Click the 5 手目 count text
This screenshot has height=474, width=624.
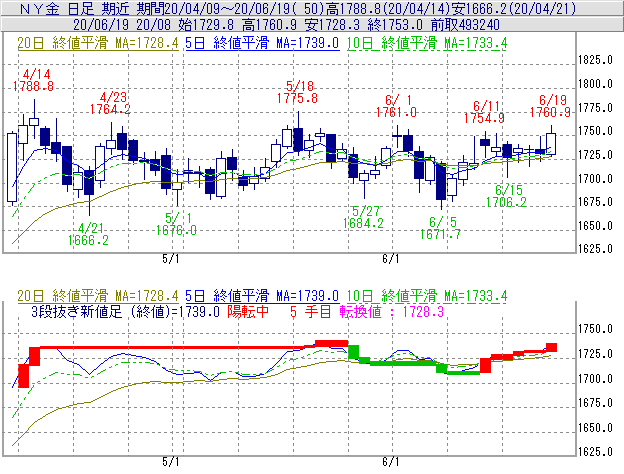click(x=310, y=312)
